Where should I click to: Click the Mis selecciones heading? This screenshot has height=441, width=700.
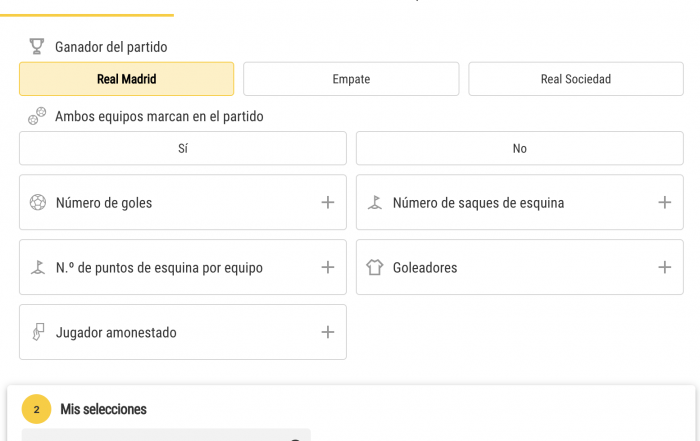coord(104,409)
